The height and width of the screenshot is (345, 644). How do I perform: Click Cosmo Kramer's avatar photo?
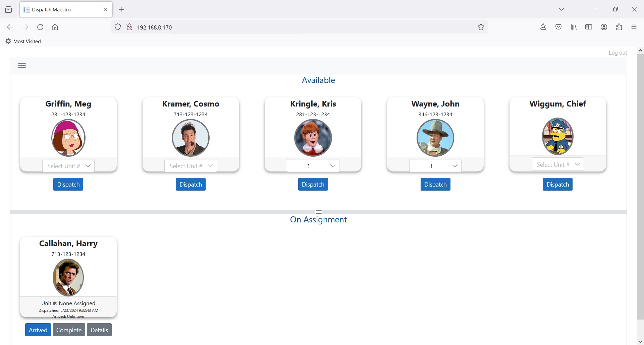[191, 138]
